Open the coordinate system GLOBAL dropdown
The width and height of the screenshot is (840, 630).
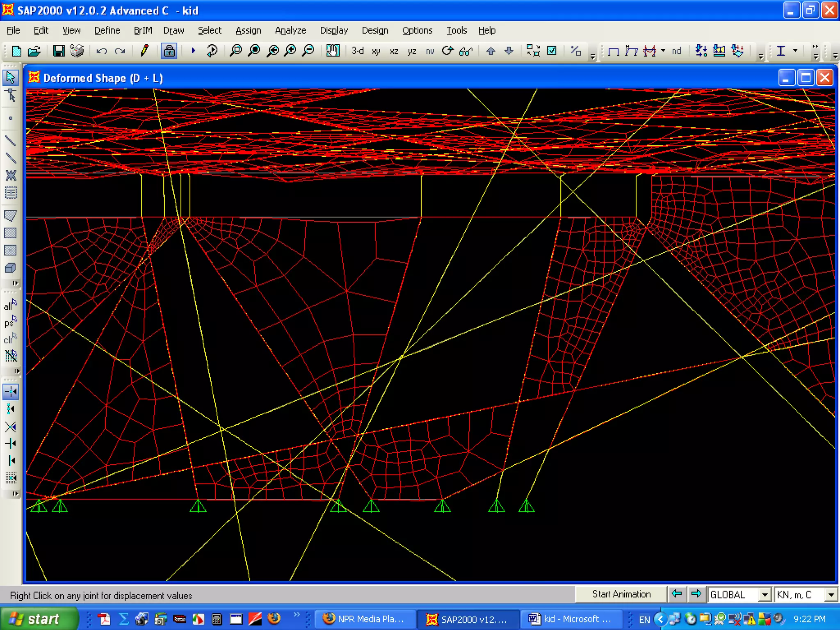pos(764,594)
